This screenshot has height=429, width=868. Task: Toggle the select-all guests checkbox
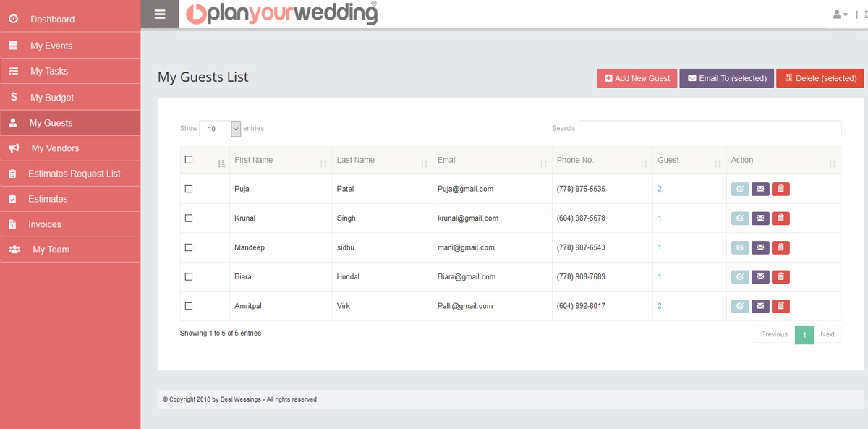pyautogui.click(x=189, y=160)
